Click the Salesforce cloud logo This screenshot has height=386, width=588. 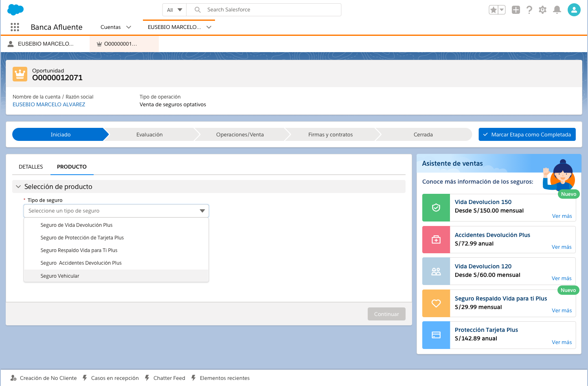[x=15, y=9]
